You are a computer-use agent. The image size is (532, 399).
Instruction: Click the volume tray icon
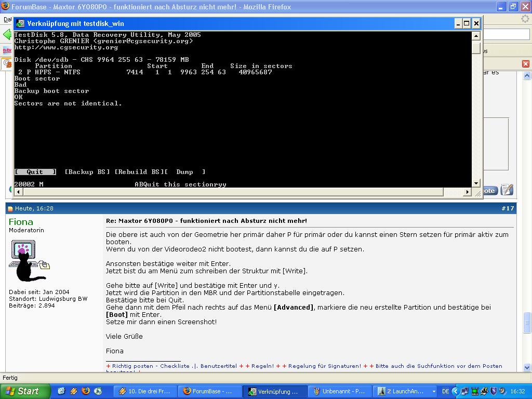pyautogui.click(x=502, y=391)
